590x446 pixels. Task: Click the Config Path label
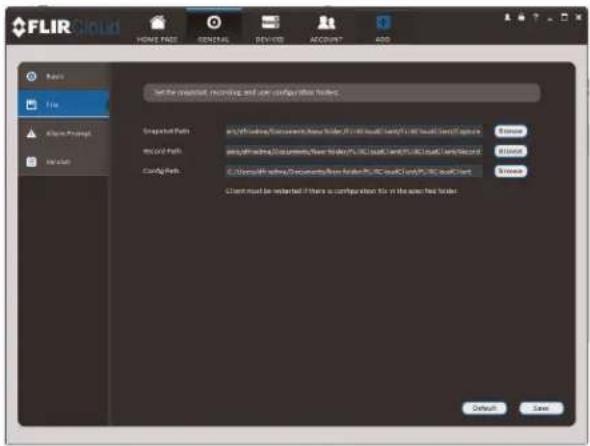click(x=161, y=171)
